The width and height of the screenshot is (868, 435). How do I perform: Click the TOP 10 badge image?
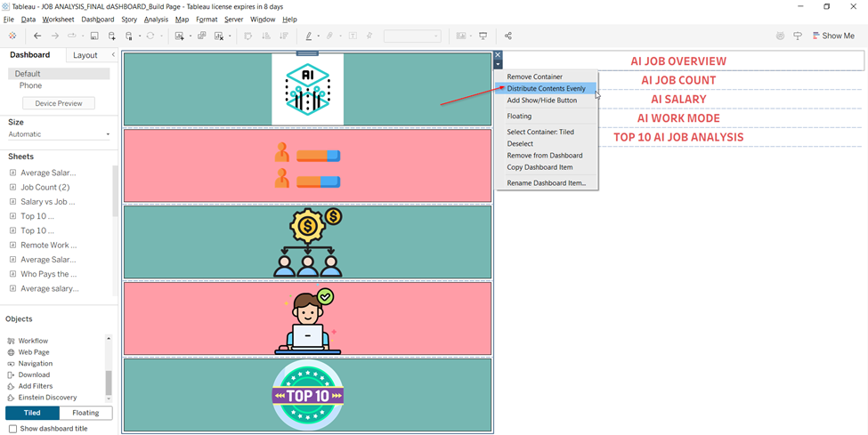[308, 395]
